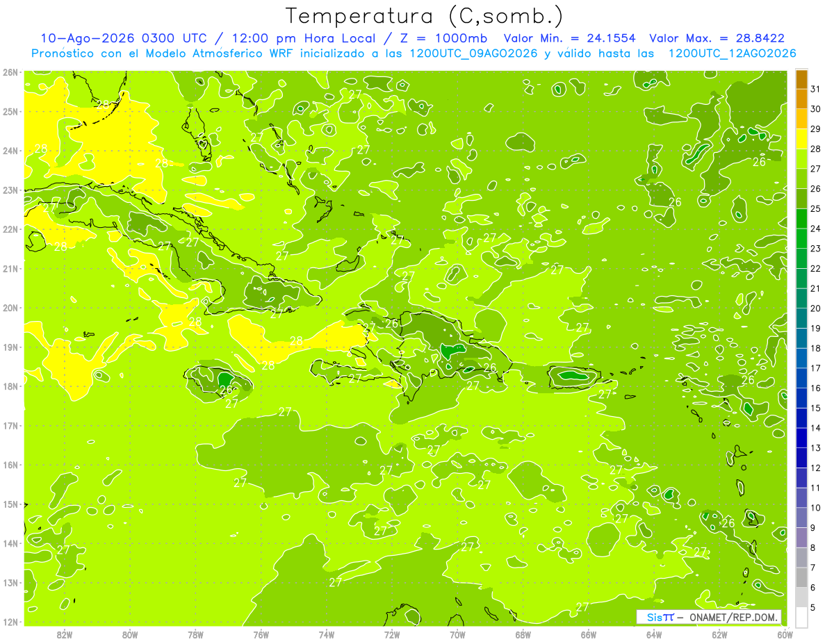This screenshot has width=834, height=644.
Task: Click the longitude label "70W"
Action: [x=457, y=634]
